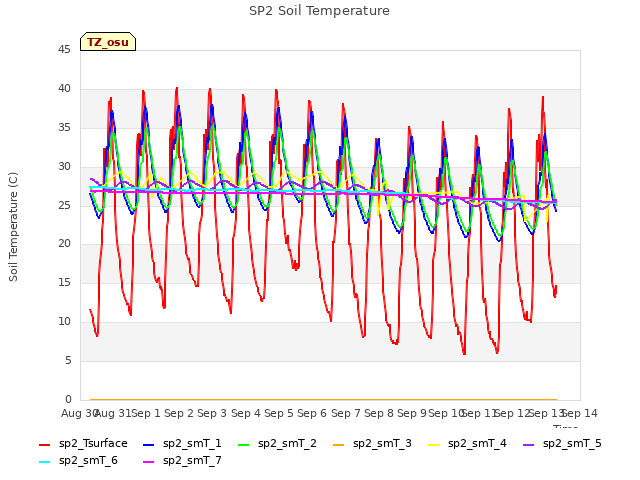Click the magenta sp2_smT_7 legend color marker

coord(149,462)
